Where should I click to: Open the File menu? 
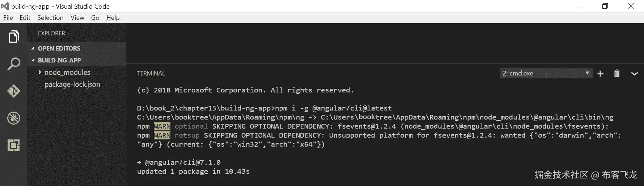[x=8, y=18]
